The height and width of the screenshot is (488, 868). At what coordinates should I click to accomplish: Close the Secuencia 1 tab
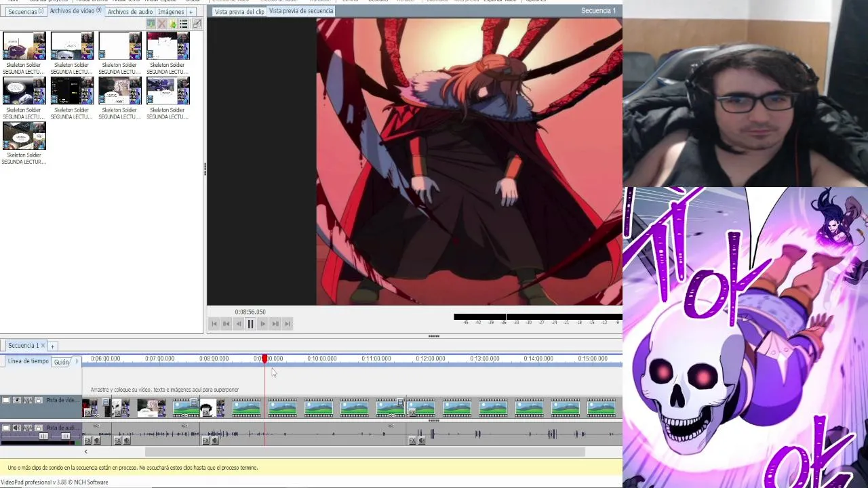pyautogui.click(x=42, y=346)
